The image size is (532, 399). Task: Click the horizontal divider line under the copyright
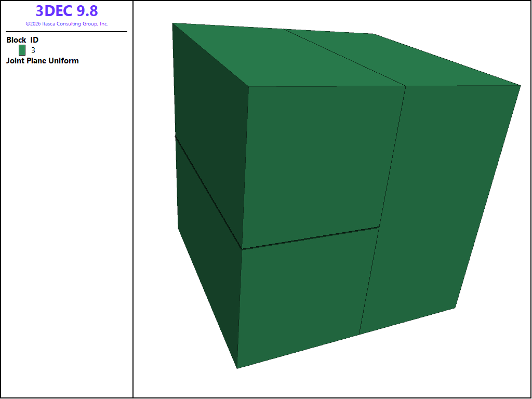66,32
